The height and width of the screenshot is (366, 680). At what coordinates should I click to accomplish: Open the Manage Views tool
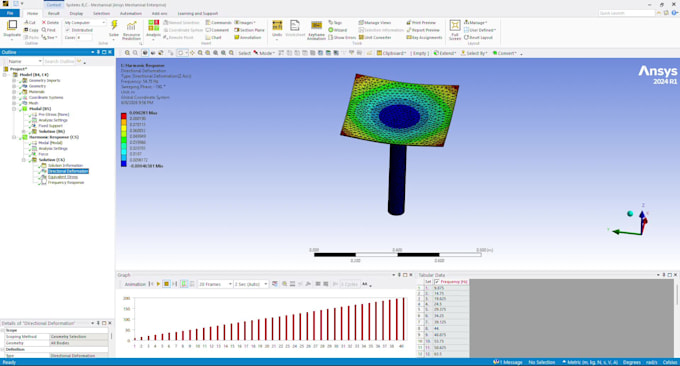point(375,22)
